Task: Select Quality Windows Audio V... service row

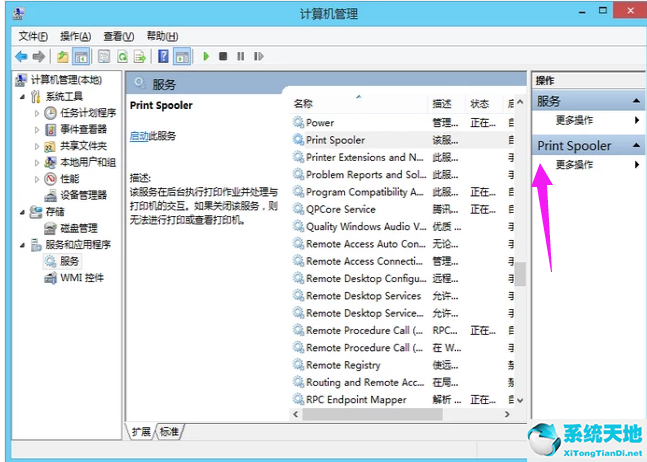Action: 402,226
